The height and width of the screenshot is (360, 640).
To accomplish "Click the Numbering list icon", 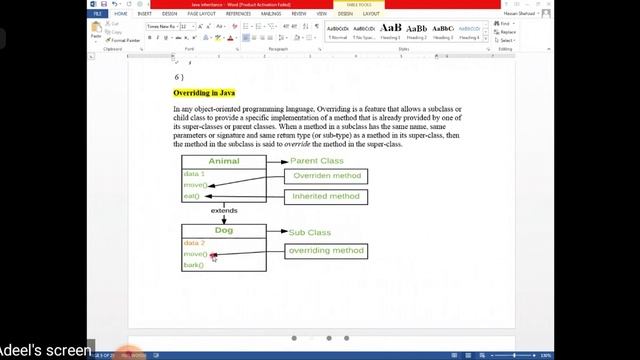I will coord(259,27).
